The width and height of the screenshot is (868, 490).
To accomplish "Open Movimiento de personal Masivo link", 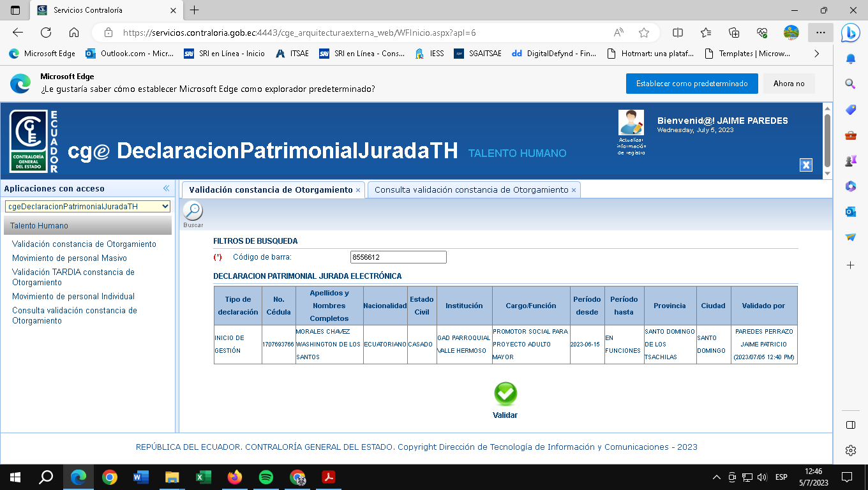I will tap(70, 258).
